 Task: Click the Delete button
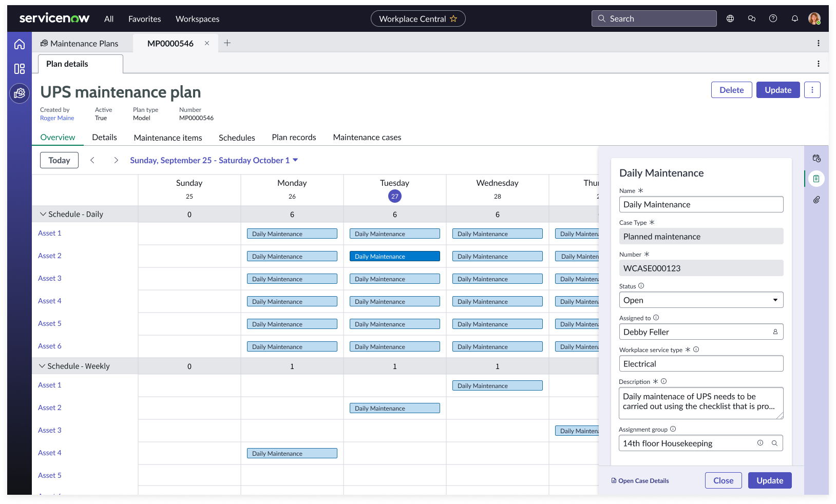[732, 90]
